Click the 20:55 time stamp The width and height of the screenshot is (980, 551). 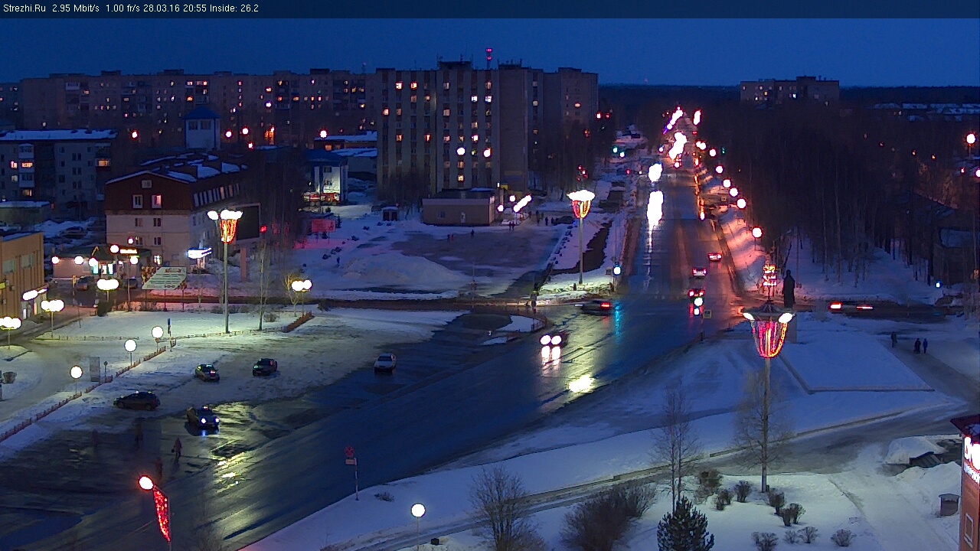[x=194, y=8]
